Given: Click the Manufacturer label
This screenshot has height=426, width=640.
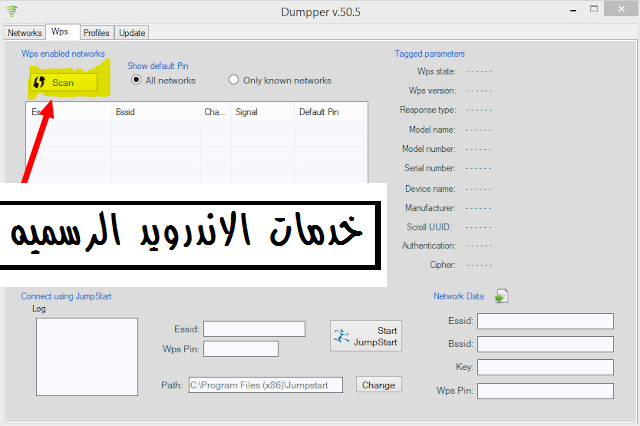Looking at the screenshot, I should tap(430, 208).
